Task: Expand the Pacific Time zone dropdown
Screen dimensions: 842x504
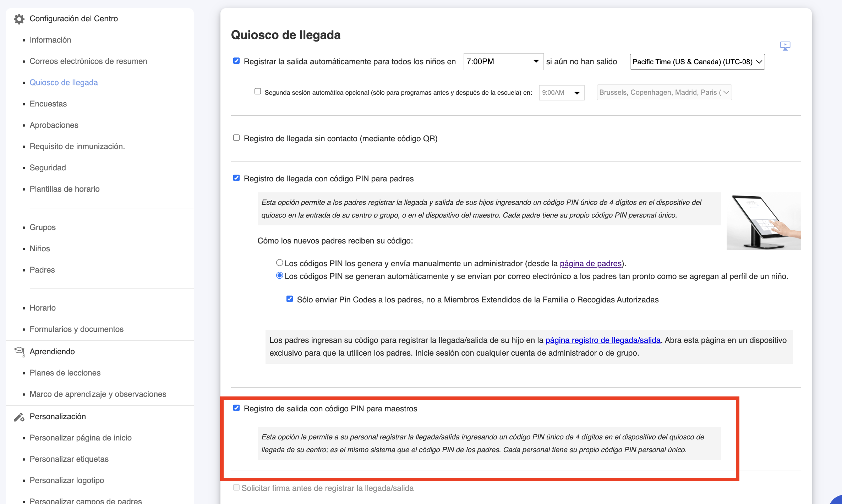Action: point(697,62)
